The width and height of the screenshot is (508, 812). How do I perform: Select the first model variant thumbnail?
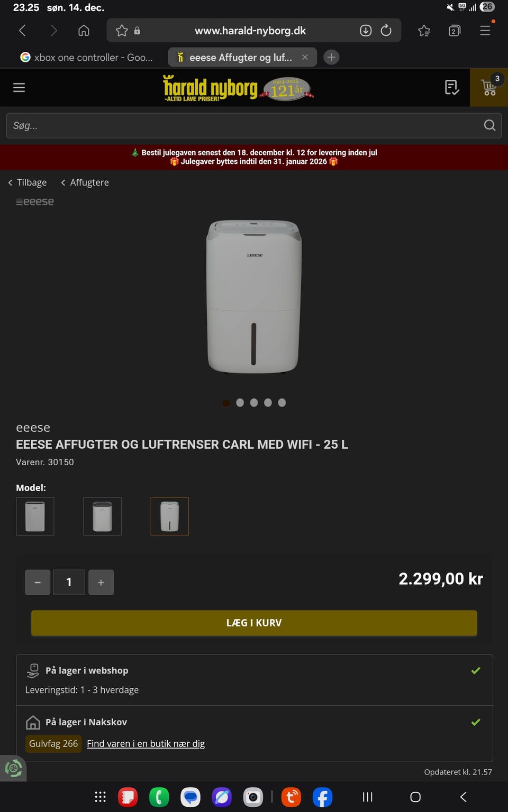point(35,516)
